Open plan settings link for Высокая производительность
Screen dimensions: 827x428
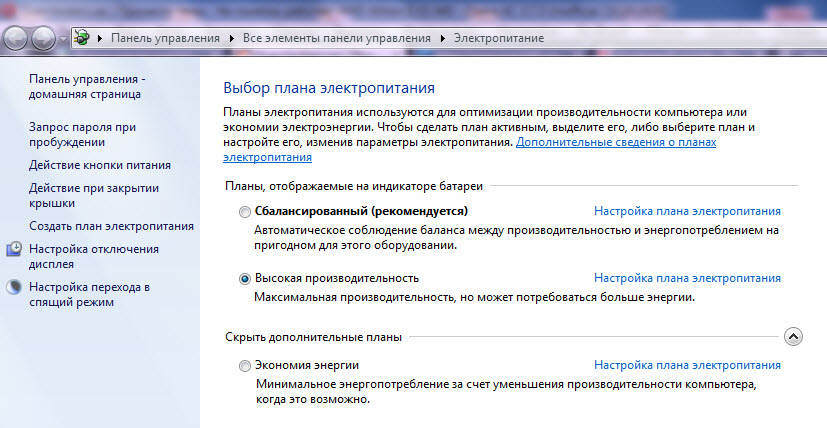pyautogui.click(x=687, y=278)
